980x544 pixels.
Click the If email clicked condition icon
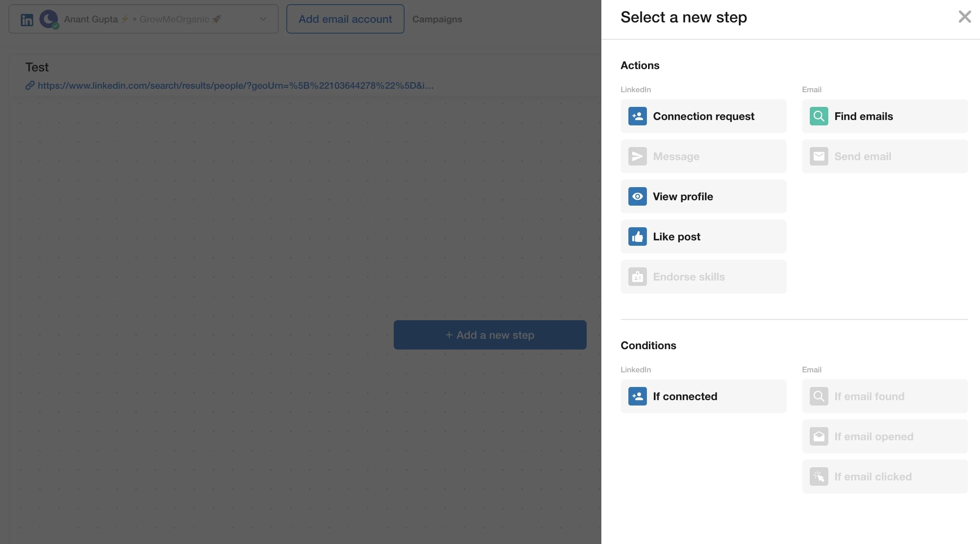click(819, 476)
